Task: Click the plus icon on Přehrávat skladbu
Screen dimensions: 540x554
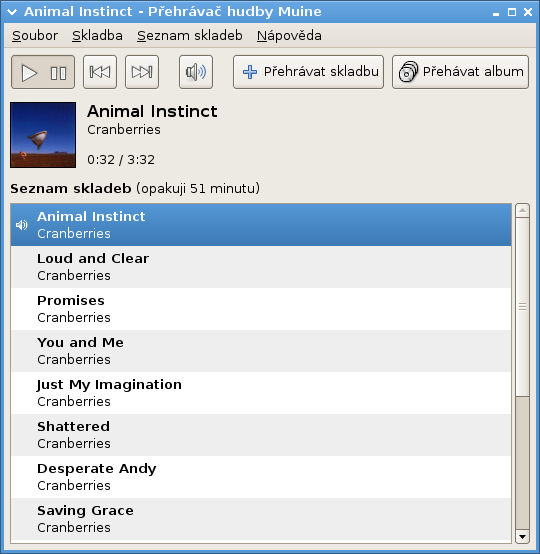Action: [250, 72]
